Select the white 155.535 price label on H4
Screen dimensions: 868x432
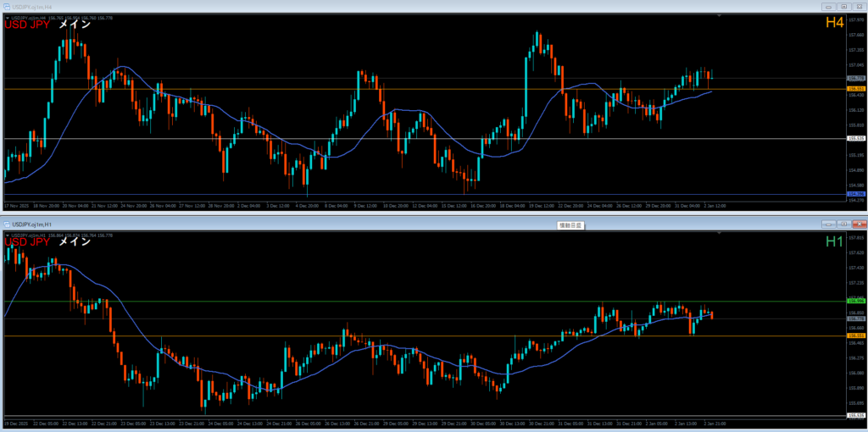[x=855, y=138]
